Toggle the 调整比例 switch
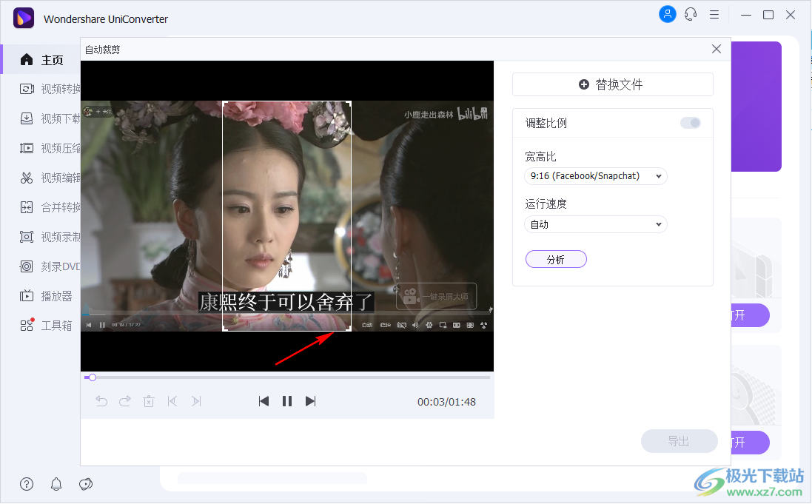This screenshot has width=812, height=504. 691,123
